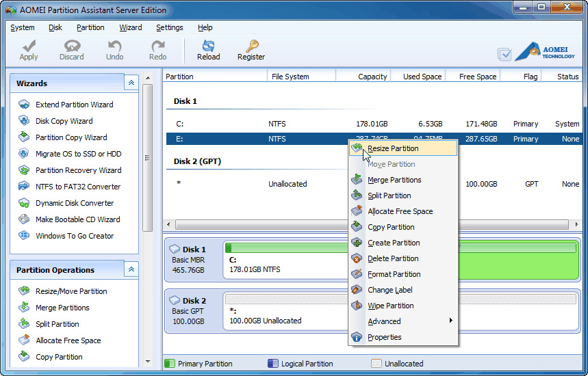588x376 pixels.
Task: Click the Capacity column header
Action: tap(372, 77)
